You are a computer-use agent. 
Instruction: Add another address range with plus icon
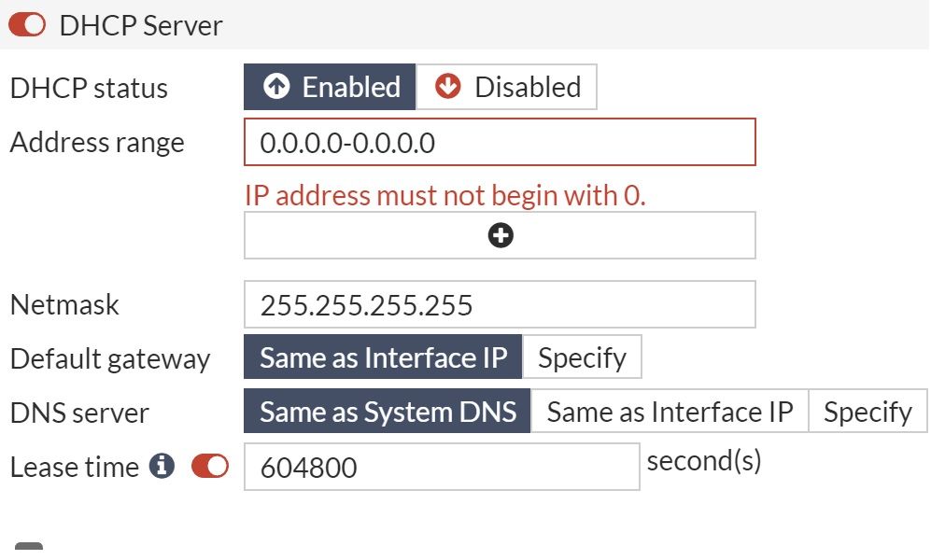501,236
